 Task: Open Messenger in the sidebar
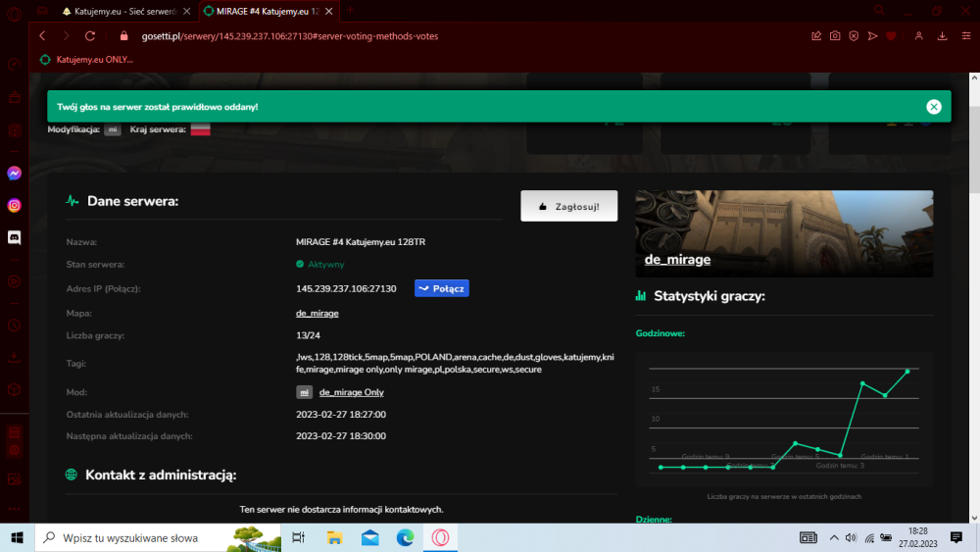[15, 174]
